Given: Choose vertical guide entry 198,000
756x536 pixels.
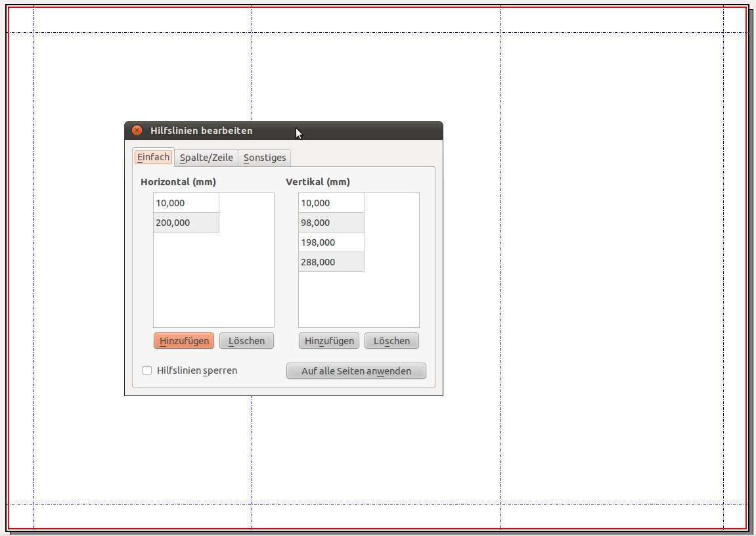Looking at the screenshot, I should (331, 242).
